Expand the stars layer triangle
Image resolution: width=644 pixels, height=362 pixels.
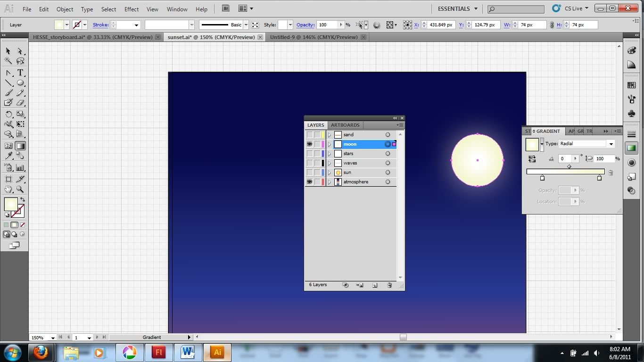pyautogui.click(x=330, y=154)
